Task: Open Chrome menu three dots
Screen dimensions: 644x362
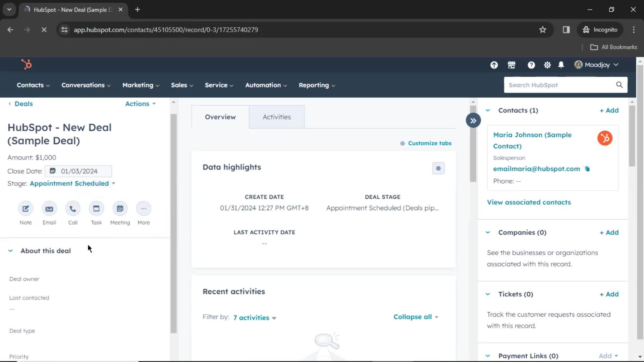Action: (634, 29)
